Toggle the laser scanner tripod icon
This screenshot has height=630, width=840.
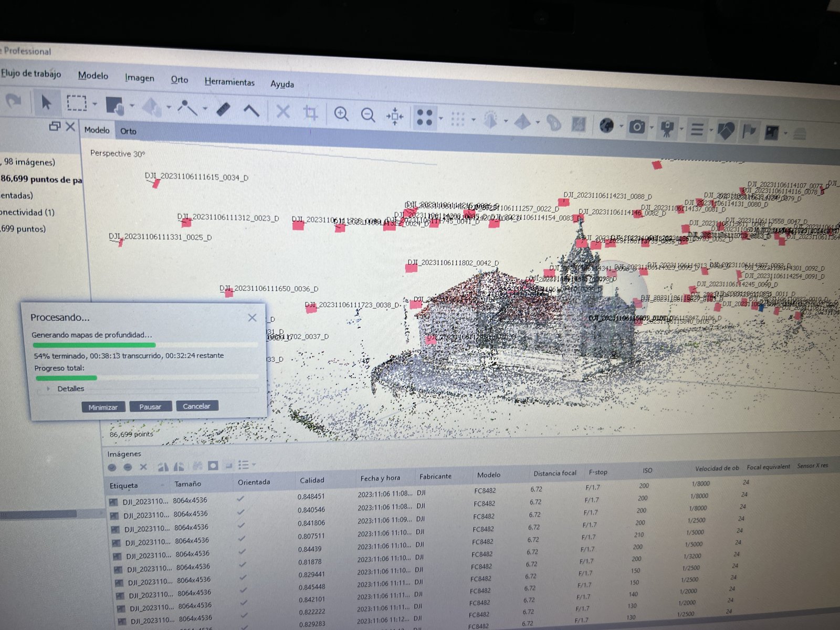pyautogui.click(x=667, y=128)
